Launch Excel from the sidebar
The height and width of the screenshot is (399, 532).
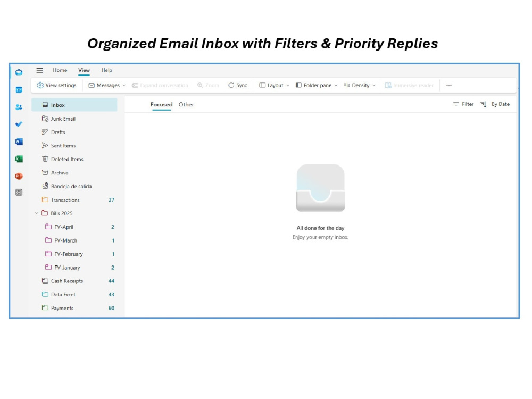(19, 159)
